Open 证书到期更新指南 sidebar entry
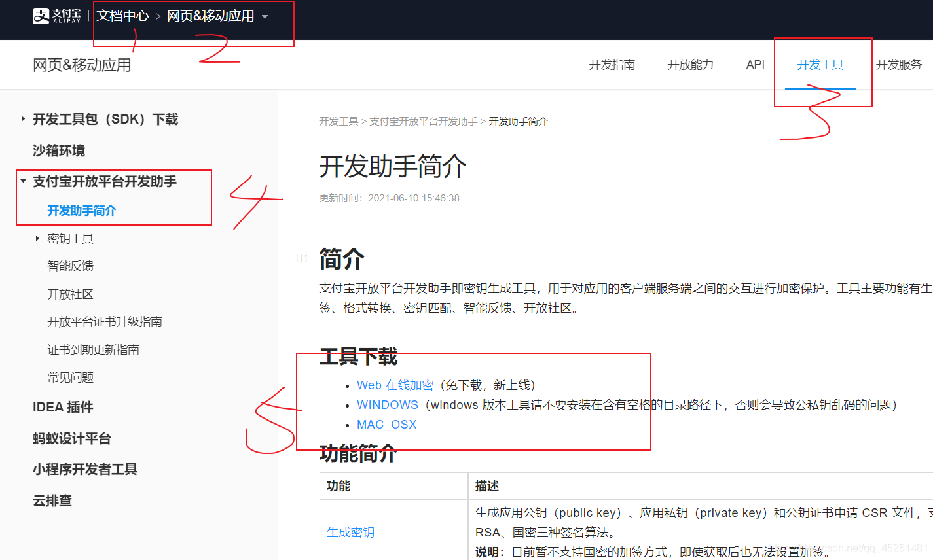The image size is (933, 560). 93,350
